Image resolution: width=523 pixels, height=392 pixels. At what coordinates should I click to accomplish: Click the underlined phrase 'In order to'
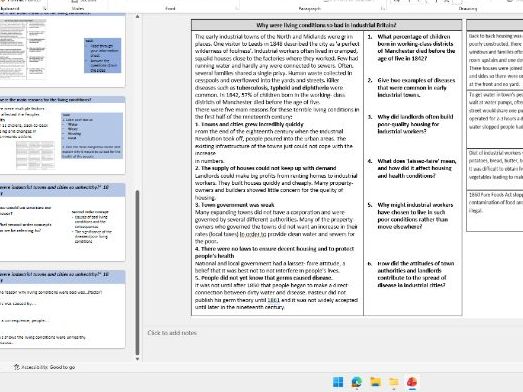click(253, 234)
